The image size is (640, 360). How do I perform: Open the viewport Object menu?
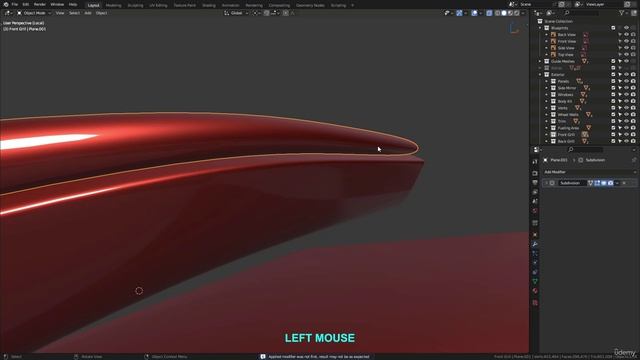point(101,13)
